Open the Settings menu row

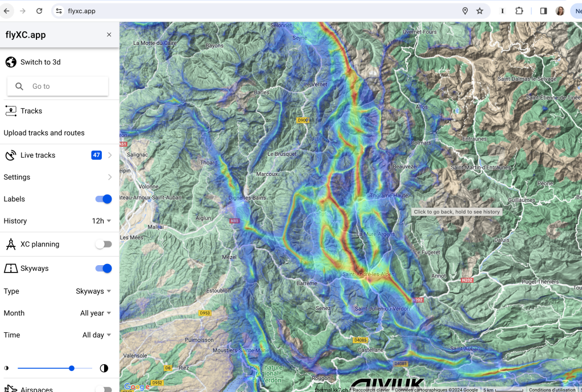57,177
